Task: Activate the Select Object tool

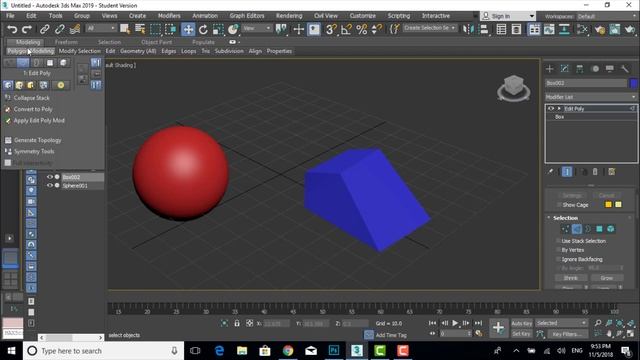Action: point(125,29)
